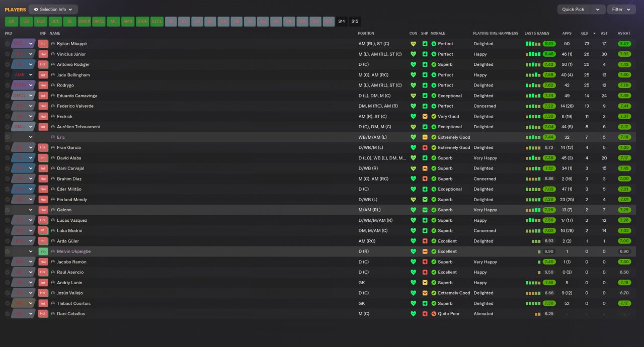Click Mbappé's last 5 games form bars
The width and height of the screenshot is (644, 347).
point(533,44)
